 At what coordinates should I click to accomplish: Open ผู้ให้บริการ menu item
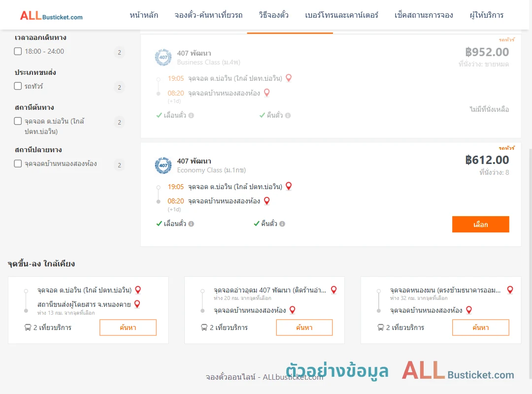click(x=486, y=15)
